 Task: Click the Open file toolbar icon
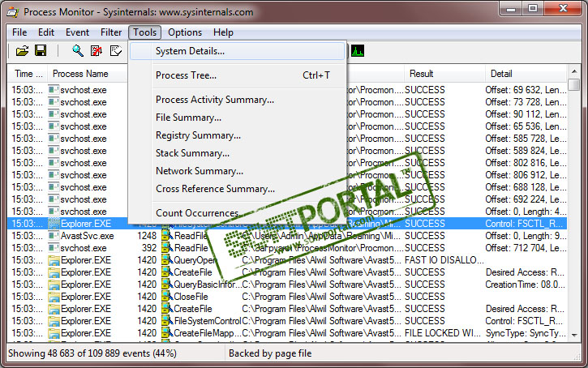pos(22,50)
